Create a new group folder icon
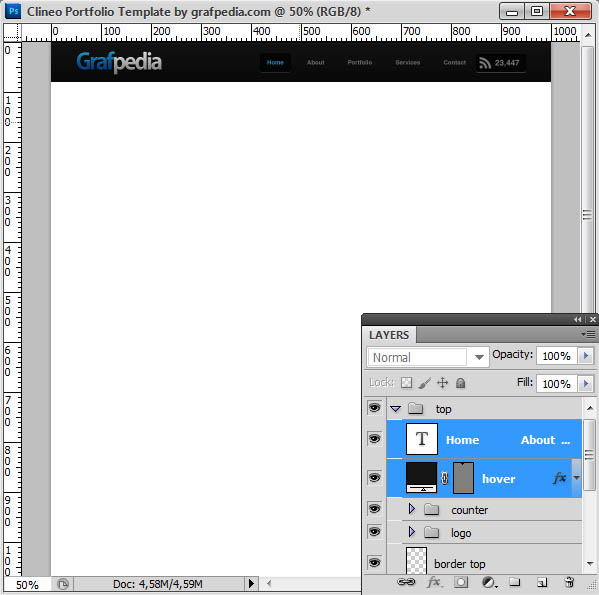The height and width of the screenshot is (595, 599). (x=515, y=582)
